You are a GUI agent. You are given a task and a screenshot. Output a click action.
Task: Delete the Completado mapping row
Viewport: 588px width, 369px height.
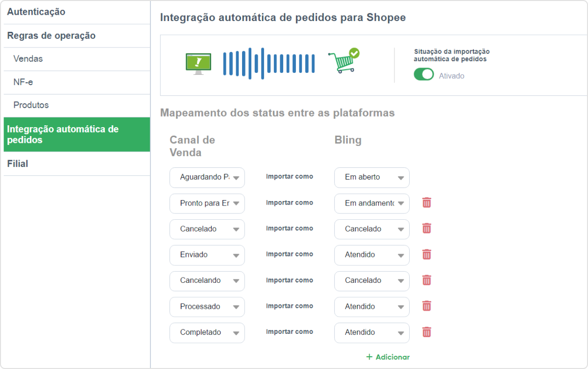(x=427, y=332)
